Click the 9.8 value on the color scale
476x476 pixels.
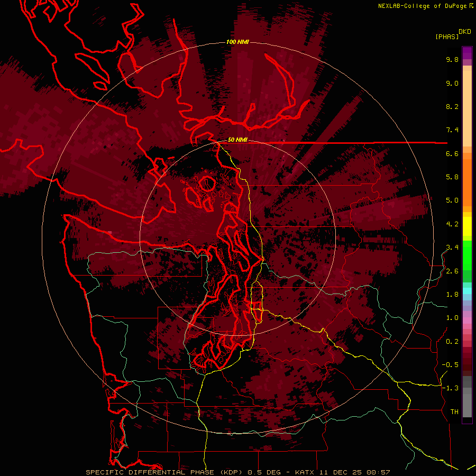coord(452,59)
